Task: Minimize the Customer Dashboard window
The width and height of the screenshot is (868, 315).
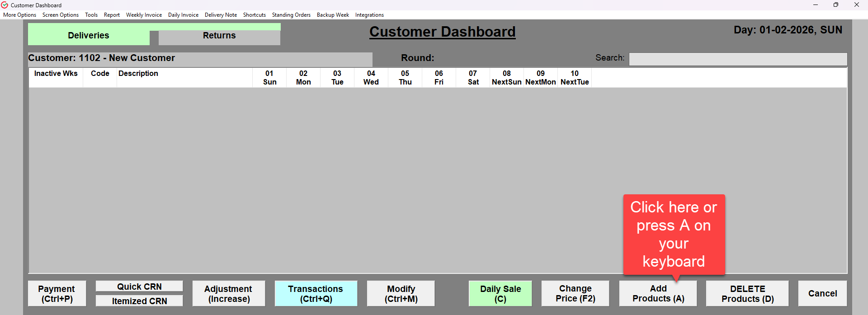Action: coord(816,5)
